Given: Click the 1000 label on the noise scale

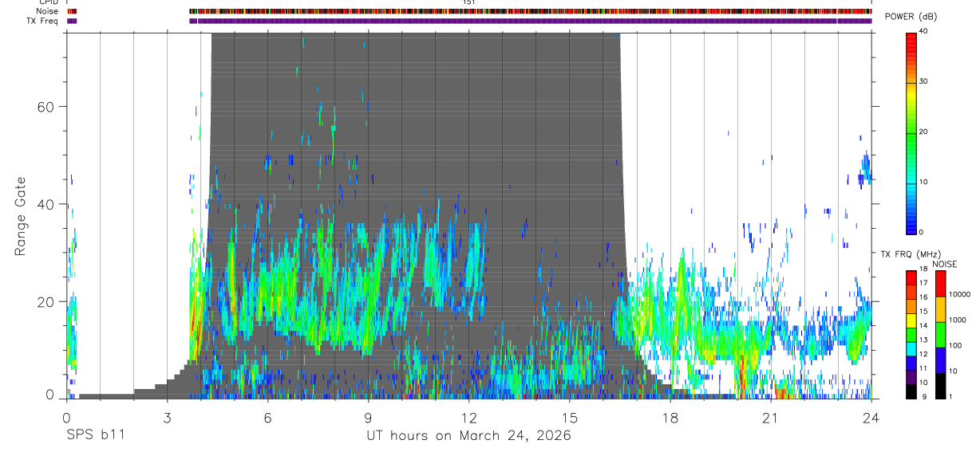Looking at the screenshot, I should [x=958, y=320].
